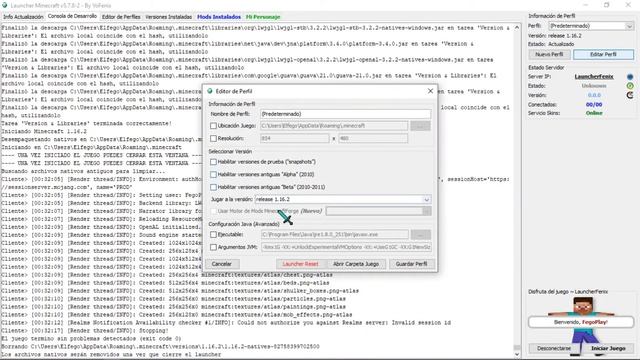Click the 00/00 connected players value
The image size is (640, 360).
click(594, 104)
